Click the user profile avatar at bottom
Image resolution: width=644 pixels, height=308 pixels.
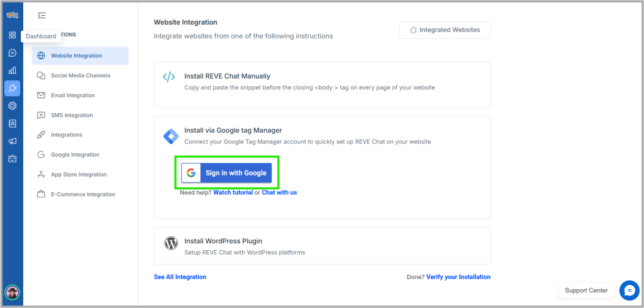pos(12,292)
